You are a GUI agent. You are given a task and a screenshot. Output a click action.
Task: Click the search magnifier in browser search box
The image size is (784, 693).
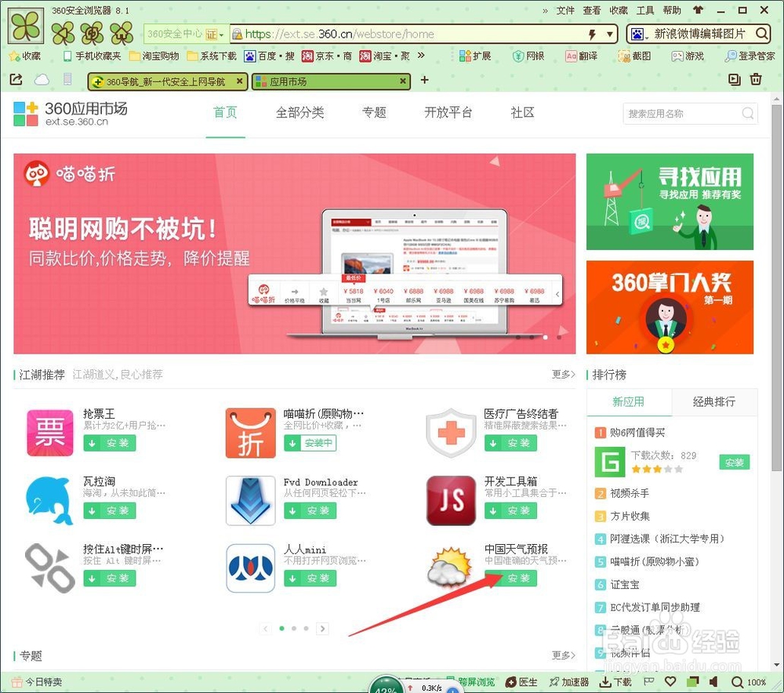(x=761, y=34)
